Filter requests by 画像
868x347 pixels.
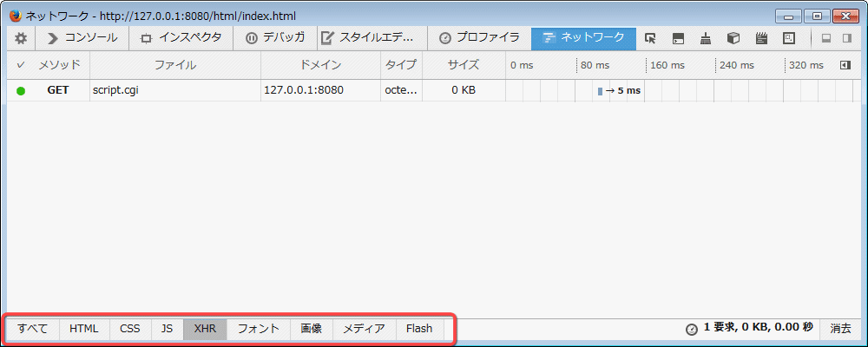pyautogui.click(x=311, y=329)
